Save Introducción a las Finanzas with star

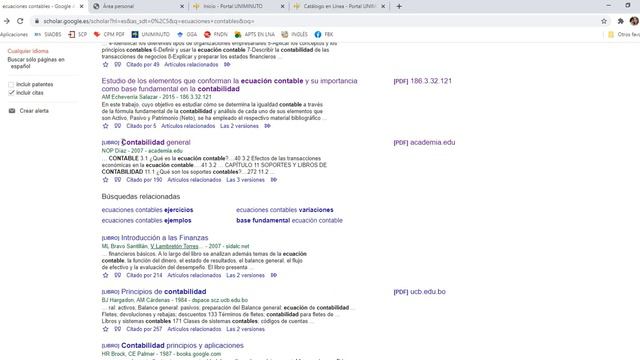pyautogui.click(x=105, y=276)
